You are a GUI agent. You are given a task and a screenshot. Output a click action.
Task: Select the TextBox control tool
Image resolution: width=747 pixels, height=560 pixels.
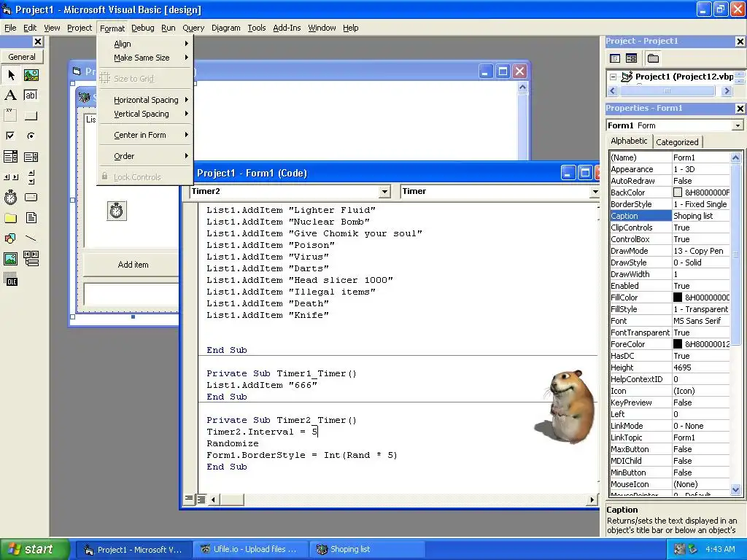tap(31, 96)
